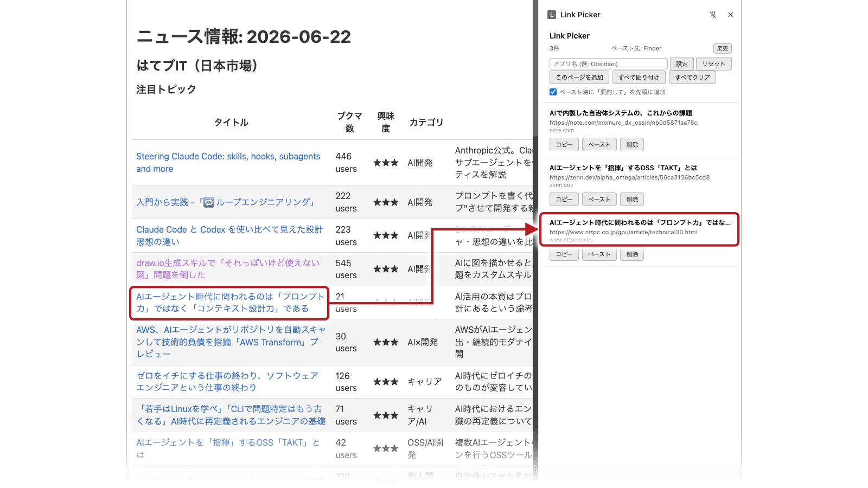This screenshot has width=868, height=488.
Task: Delete the nttpc.co.jp link entry
Action: (632, 254)
